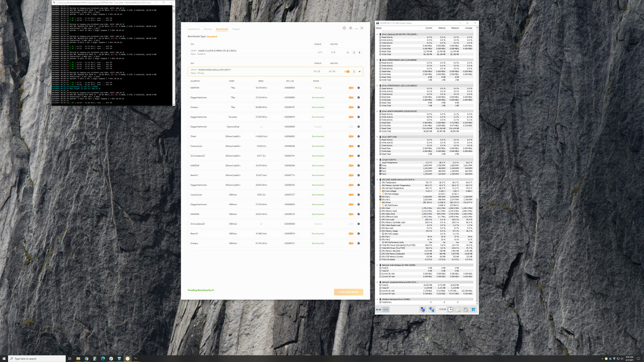Click GPU Power row in HWiNFO
The height and width of the screenshot is (362, 644).
(x=426, y=202)
